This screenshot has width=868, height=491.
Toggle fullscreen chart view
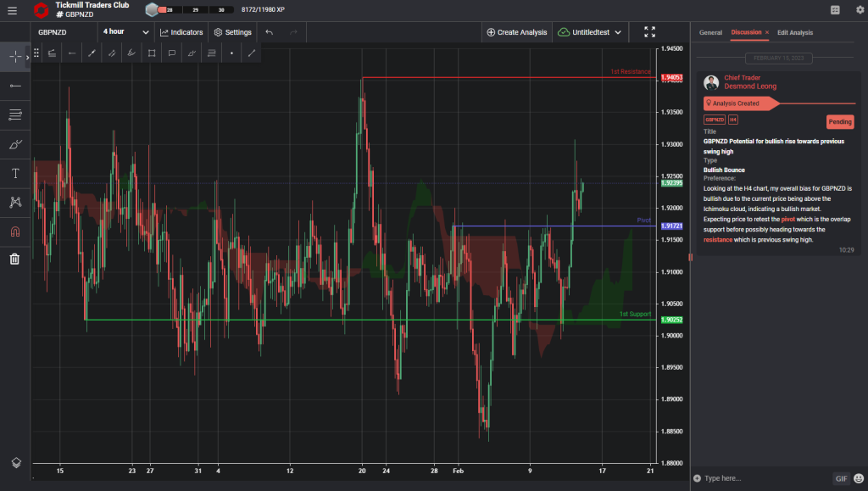(x=649, y=32)
